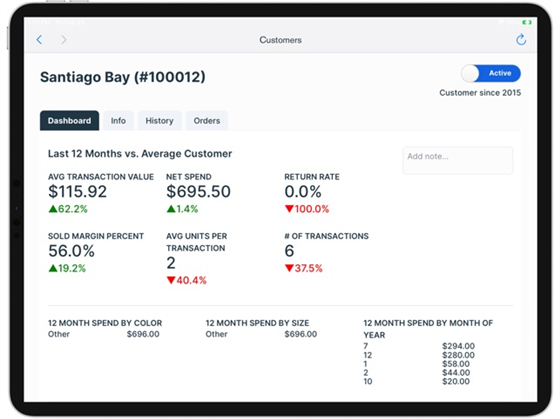560x419 pixels.
Task: Tap the back arrow in navigation bar
Action: coord(39,40)
